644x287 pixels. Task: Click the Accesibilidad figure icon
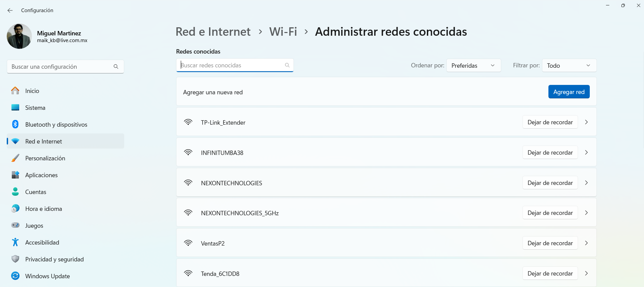(x=15, y=242)
